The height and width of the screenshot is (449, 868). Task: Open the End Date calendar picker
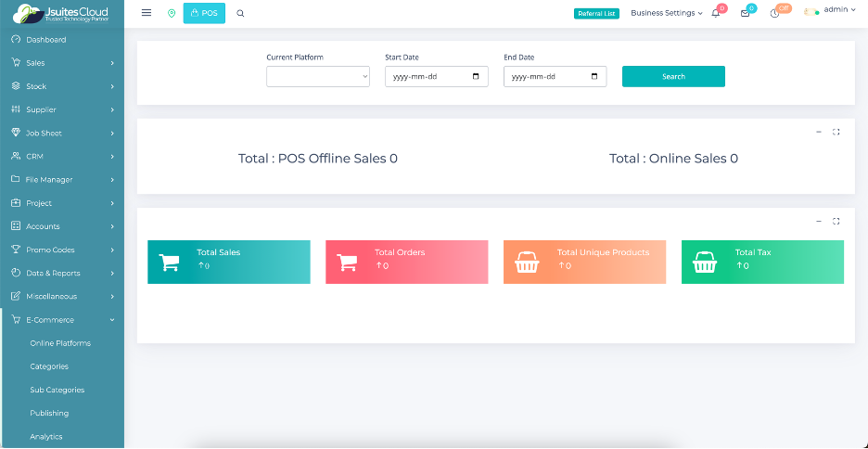594,77
